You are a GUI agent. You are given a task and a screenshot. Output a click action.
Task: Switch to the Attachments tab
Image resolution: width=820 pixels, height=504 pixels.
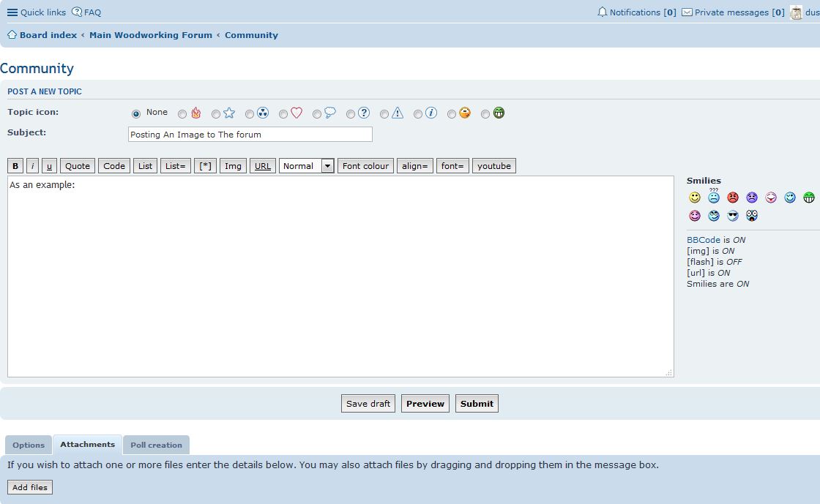[x=87, y=445]
